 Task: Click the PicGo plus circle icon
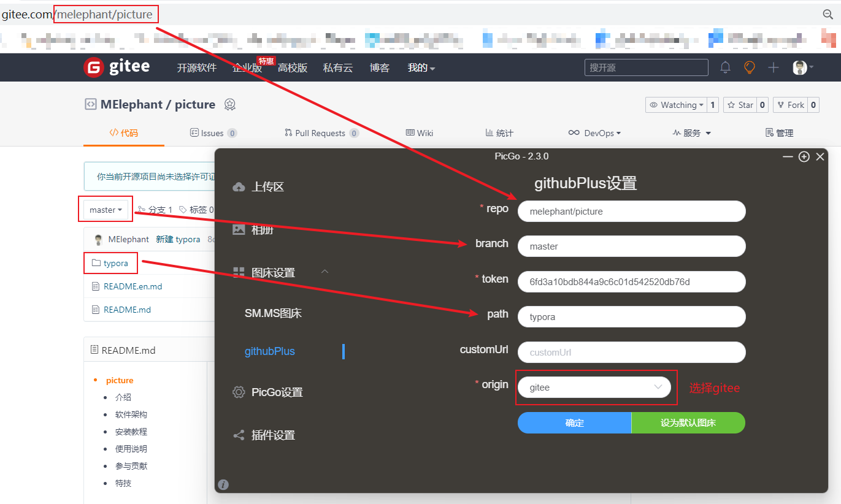pyautogui.click(x=804, y=157)
